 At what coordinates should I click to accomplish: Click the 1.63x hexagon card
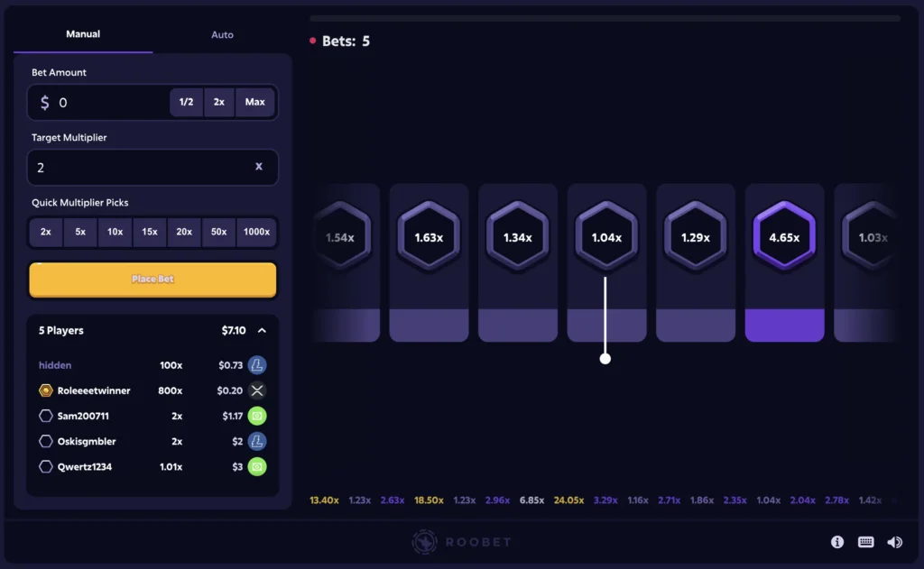click(429, 262)
